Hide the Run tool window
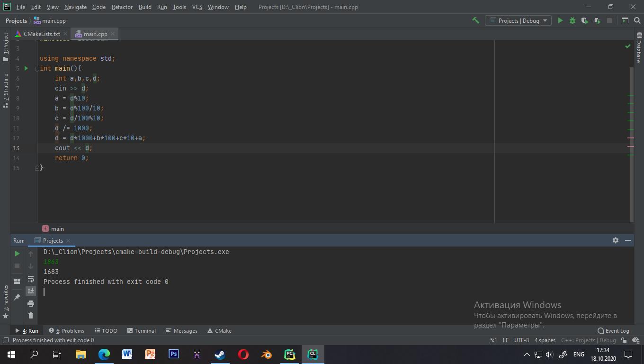This screenshot has height=364, width=644. pyautogui.click(x=628, y=240)
